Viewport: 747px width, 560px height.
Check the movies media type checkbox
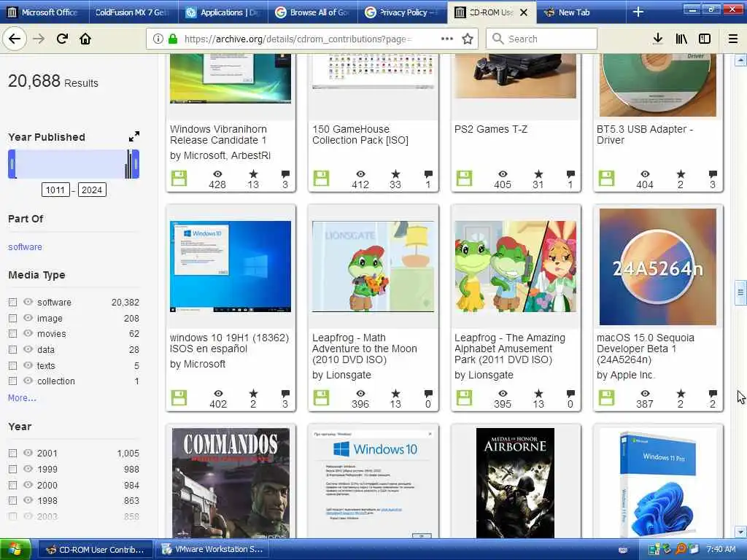13,334
